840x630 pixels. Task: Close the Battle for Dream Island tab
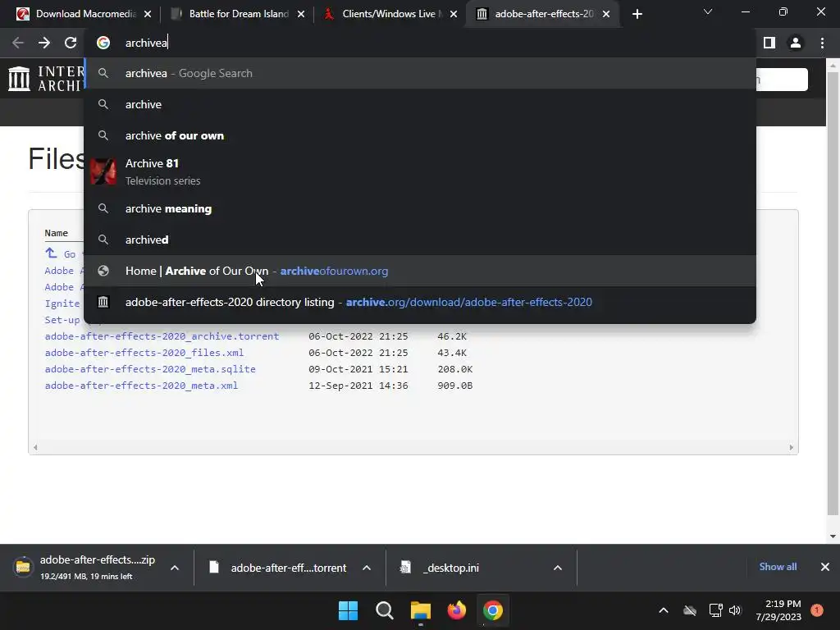(x=301, y=14)
